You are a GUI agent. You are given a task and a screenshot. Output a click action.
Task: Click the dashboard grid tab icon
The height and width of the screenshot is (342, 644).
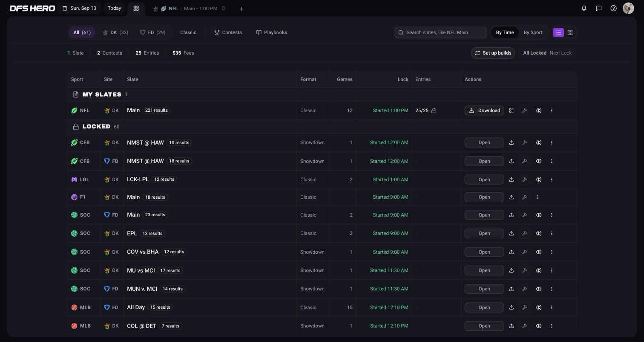click(136, 8)
